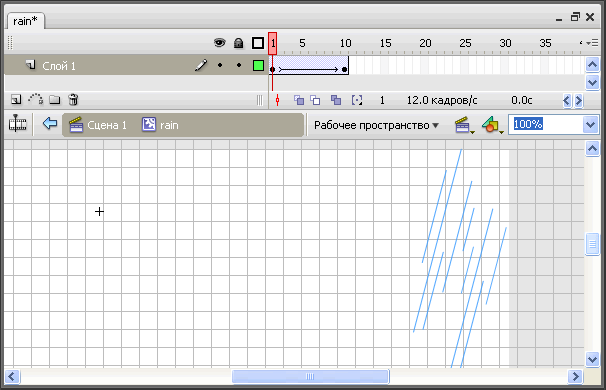The width and height of the screenshot is (606, 390).
Task: Toggle show all layers as outlines icon
Action: (258, 43)
